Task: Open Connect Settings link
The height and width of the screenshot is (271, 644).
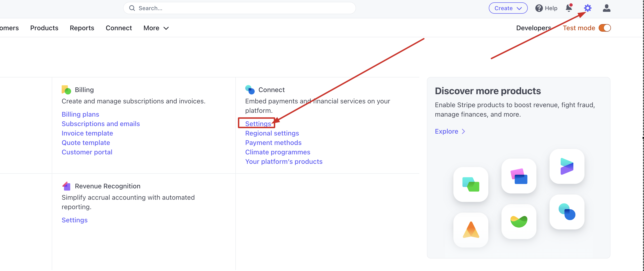Action: tap(258, 124)
